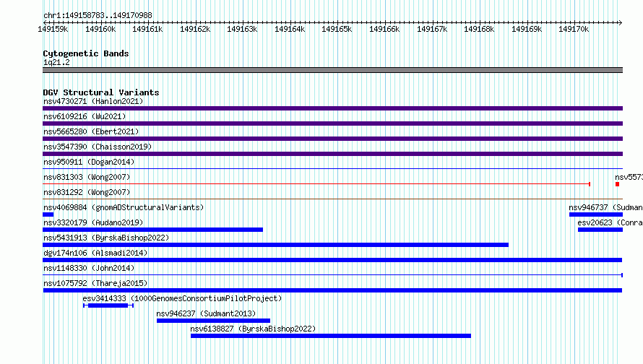The height and width of the screenshot is (364, 643).
Task: Click the nsv5665280 (Ebert2021) label text
Action: pos(91,131)
